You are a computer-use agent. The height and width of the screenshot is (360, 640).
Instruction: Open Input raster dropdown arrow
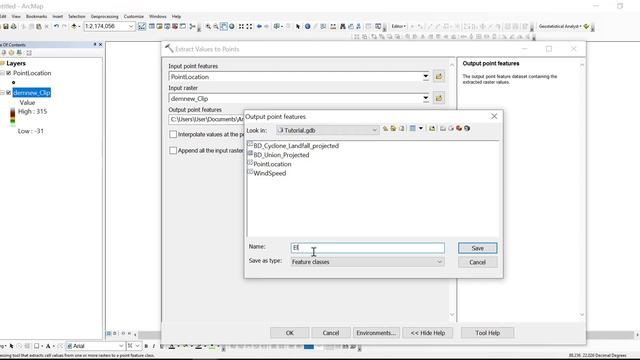(426, 98)
